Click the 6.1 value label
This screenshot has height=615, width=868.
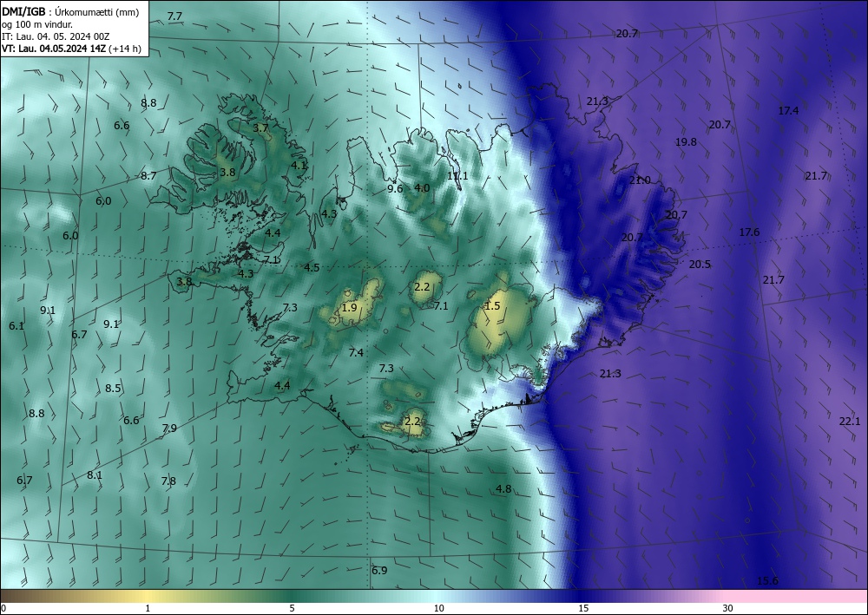pos(16,326)
